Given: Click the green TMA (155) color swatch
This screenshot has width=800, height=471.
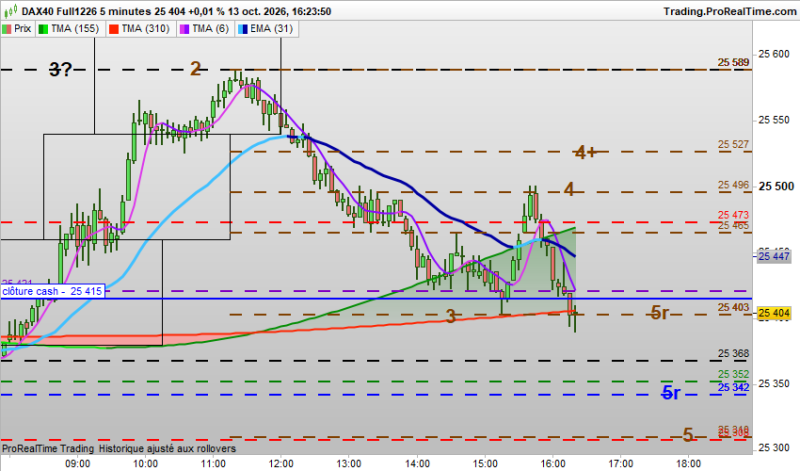Looking at the screenshot, I should [43, 29].
